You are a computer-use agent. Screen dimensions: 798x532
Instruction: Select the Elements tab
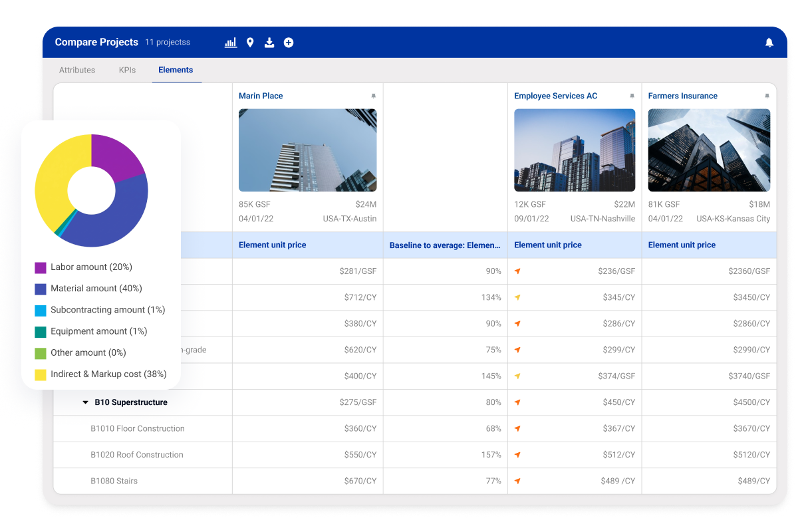(176, 70)
